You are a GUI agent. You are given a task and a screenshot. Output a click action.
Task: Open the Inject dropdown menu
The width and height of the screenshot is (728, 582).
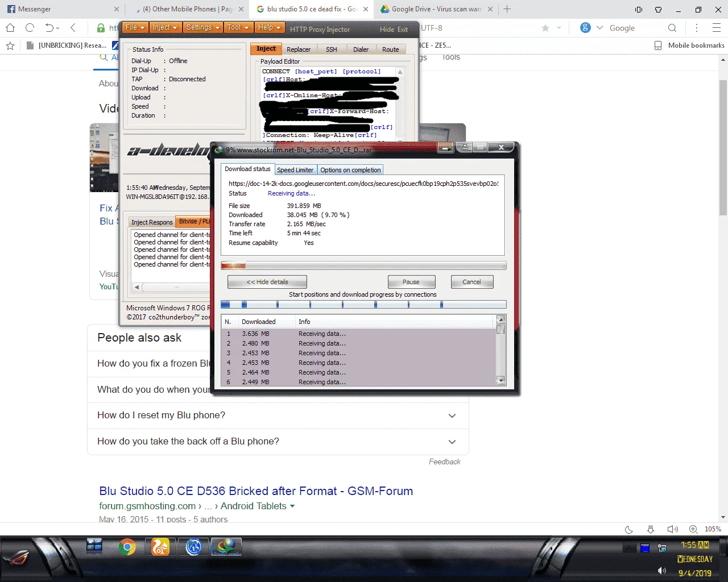(x=165, y=27)
